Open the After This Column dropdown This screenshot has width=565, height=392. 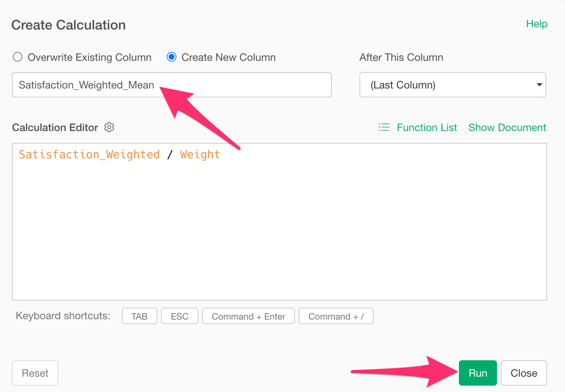[453, 85]
